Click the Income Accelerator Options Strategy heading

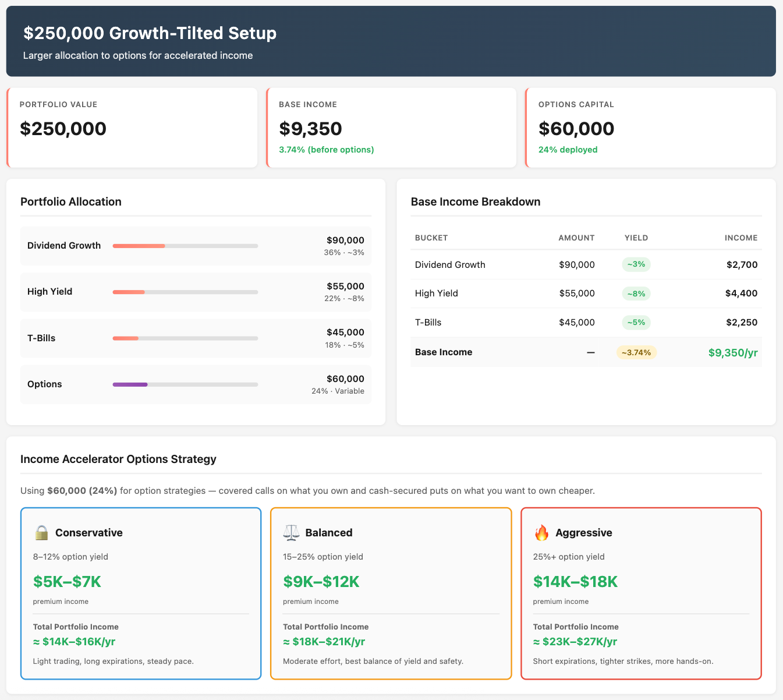pos(118,459)
